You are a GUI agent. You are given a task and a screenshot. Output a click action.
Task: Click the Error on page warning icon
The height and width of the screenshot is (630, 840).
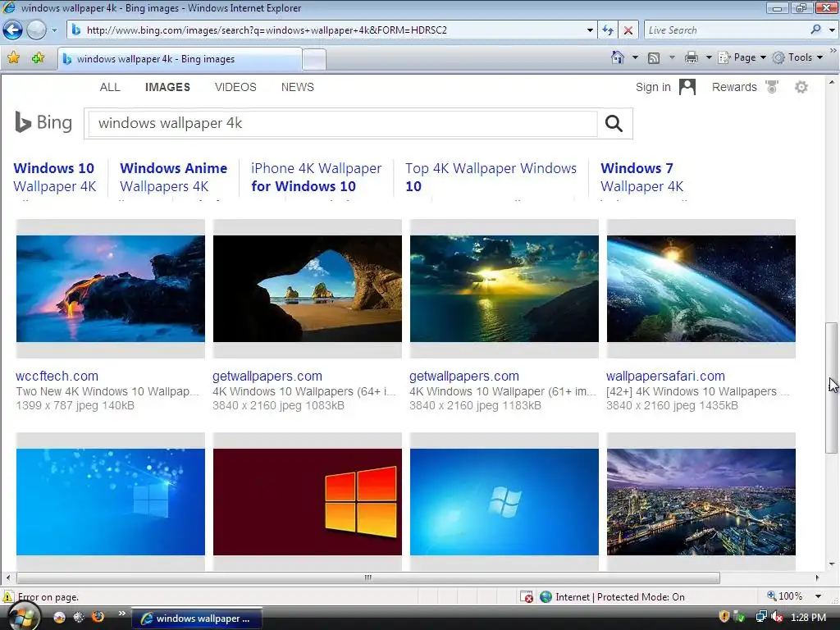[8, 596]
